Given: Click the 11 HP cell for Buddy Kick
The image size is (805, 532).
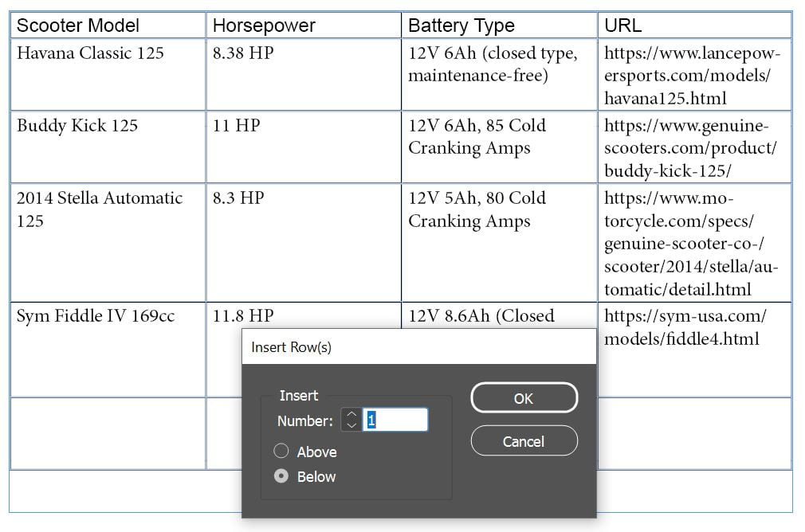Looking at the screenshot, I should tap(230, 124).
